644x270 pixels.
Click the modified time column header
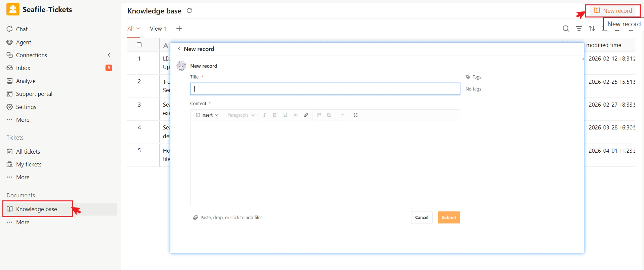603,45
